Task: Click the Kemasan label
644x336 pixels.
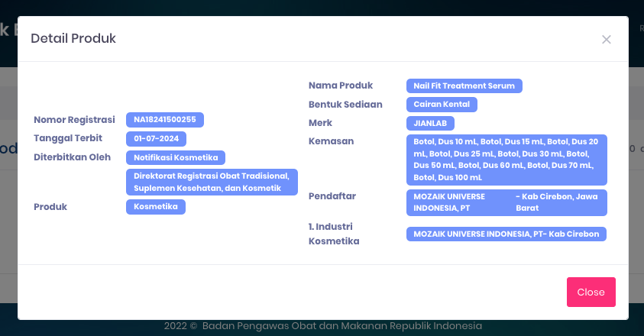Action: point(331,141)
